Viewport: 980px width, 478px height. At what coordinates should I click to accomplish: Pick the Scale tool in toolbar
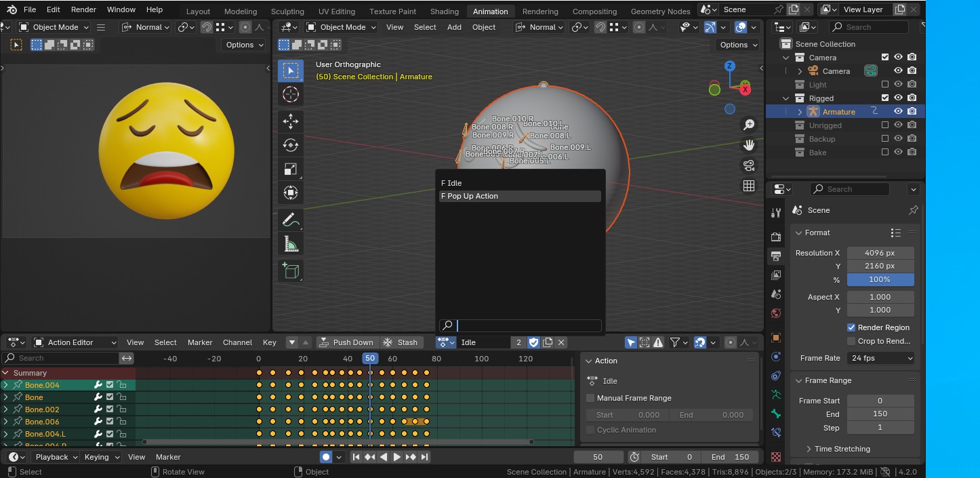pos(291,169)
